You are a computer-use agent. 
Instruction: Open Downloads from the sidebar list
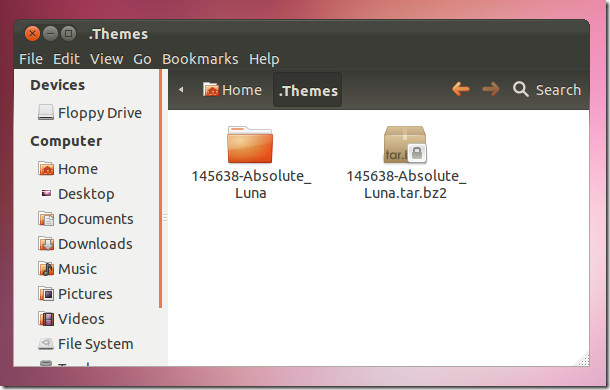[x=95, y=244]
